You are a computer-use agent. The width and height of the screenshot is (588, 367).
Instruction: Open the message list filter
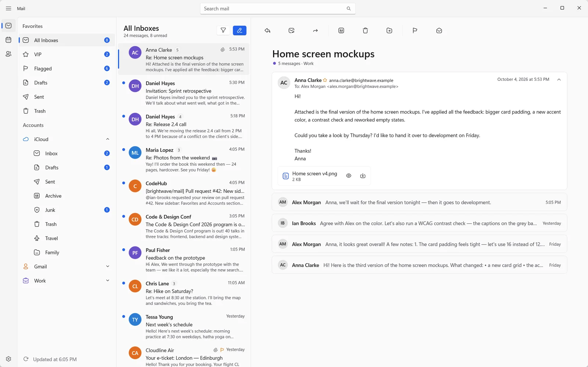coord(223,30)
